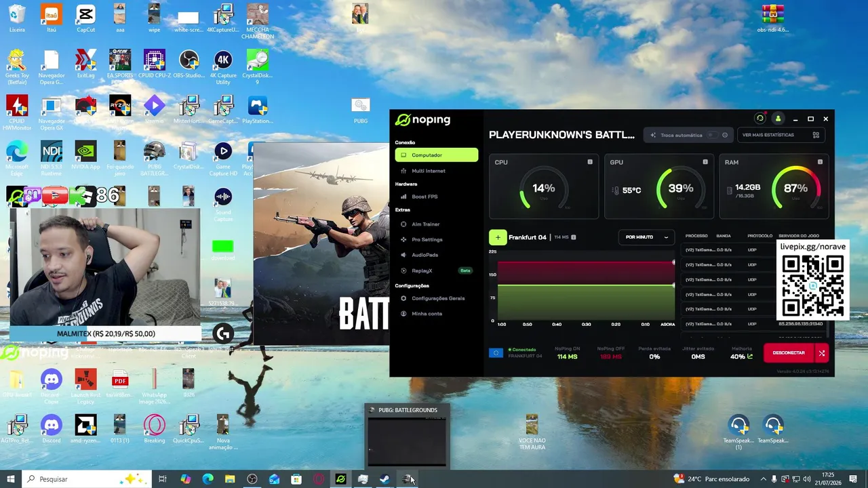Click the Desconectar button
The image size is (868, 488).
(789, 353)
